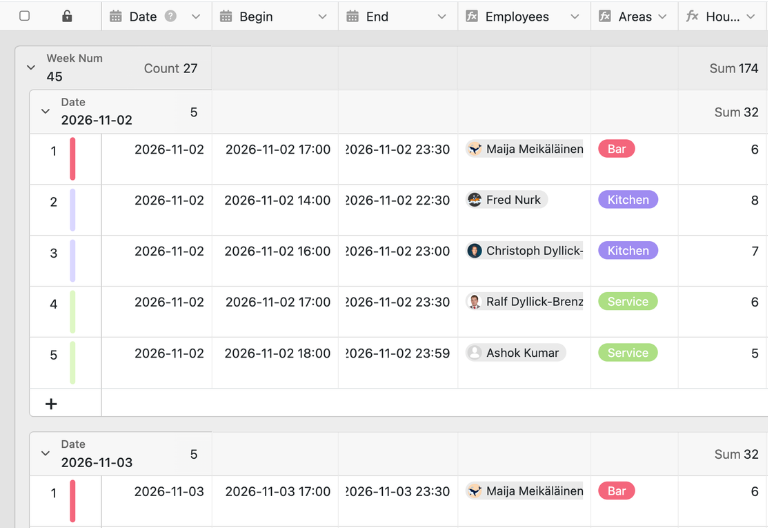This screenshot has height=528, width=768.
Task: Open the Hours column dropdown arrow
Action: 750,17
